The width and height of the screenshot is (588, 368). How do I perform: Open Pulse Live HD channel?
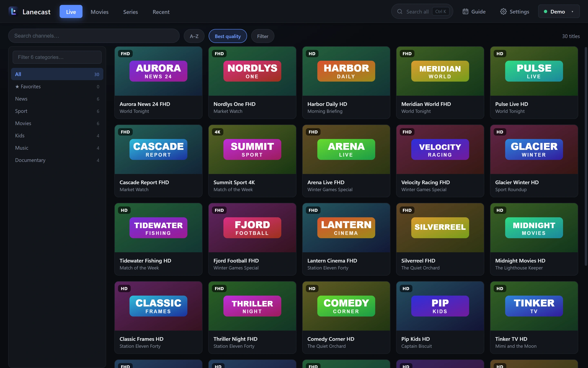(x=534, y=83)
